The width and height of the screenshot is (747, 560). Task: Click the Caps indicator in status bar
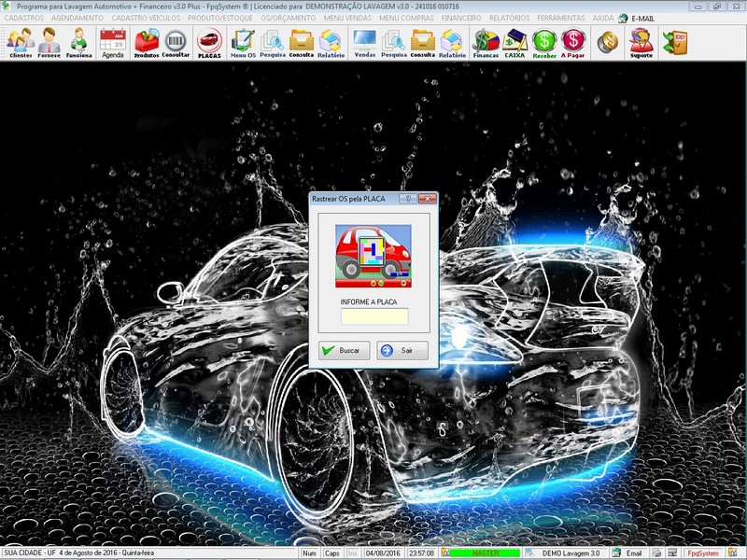pyautogui.click(x=332, y=553)
